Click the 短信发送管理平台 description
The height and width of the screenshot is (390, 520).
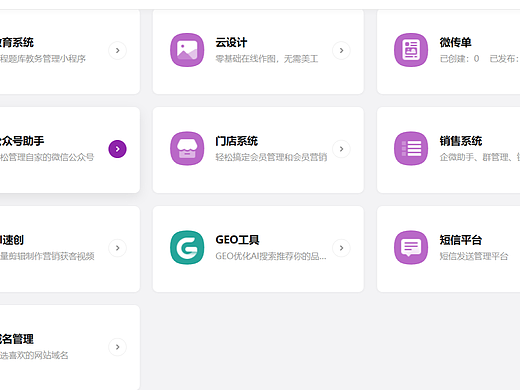tap(474, 256)
